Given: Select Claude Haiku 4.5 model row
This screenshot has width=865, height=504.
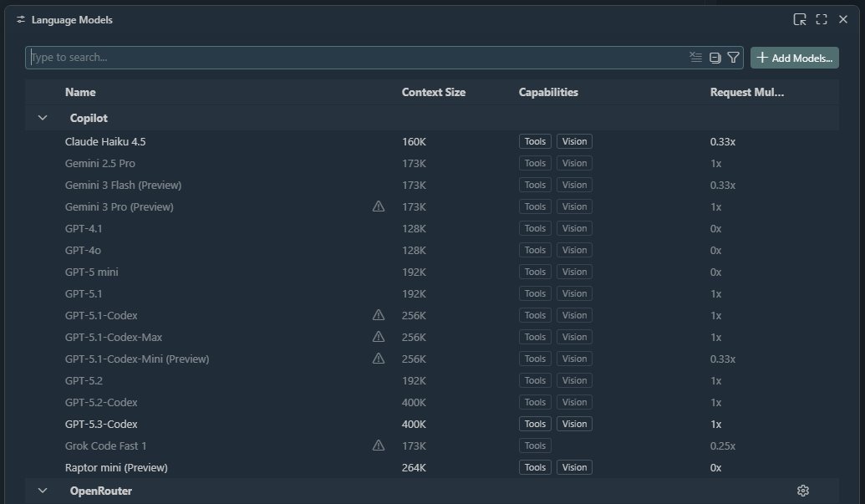Looking at the screenshot, I should (432, 141).
